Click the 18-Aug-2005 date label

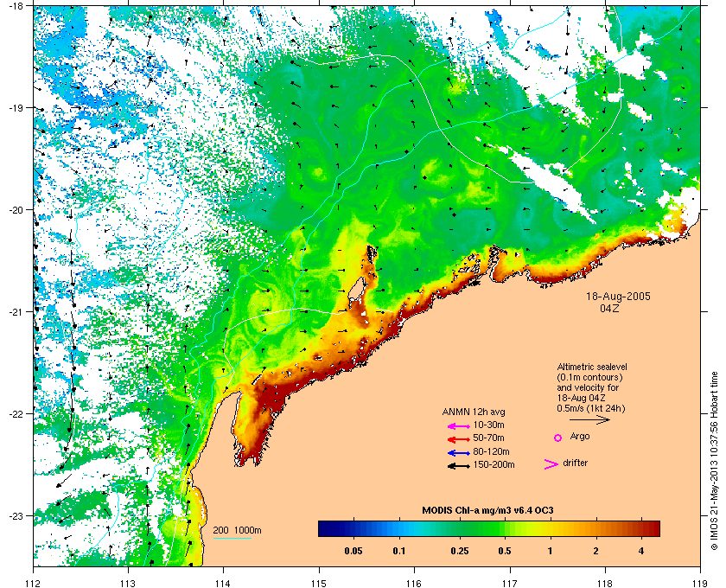[618, 296]
